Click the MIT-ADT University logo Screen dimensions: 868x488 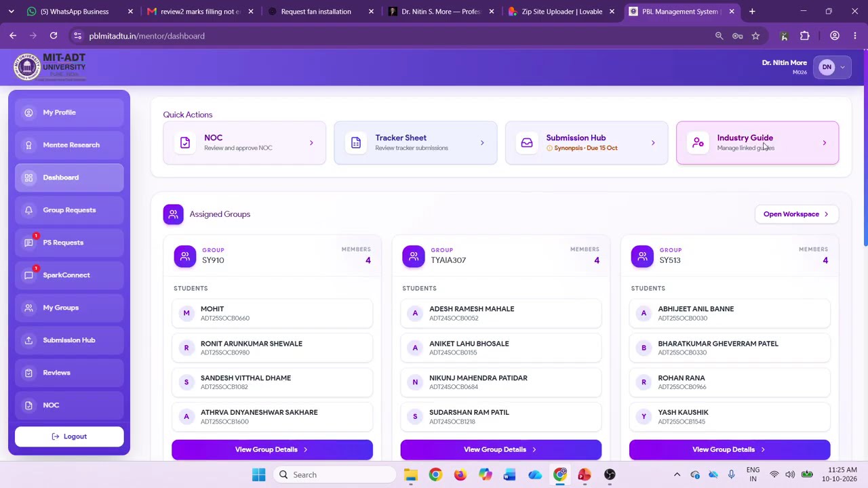50,67
